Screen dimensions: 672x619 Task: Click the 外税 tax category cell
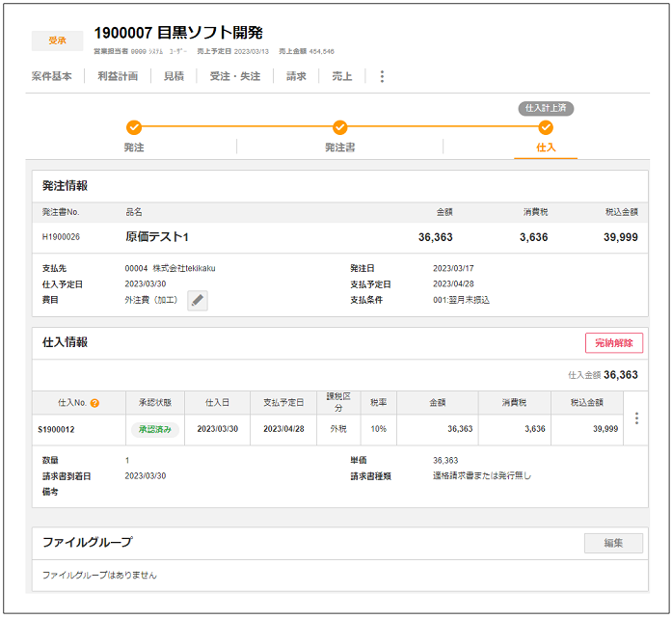pos(338,429)
